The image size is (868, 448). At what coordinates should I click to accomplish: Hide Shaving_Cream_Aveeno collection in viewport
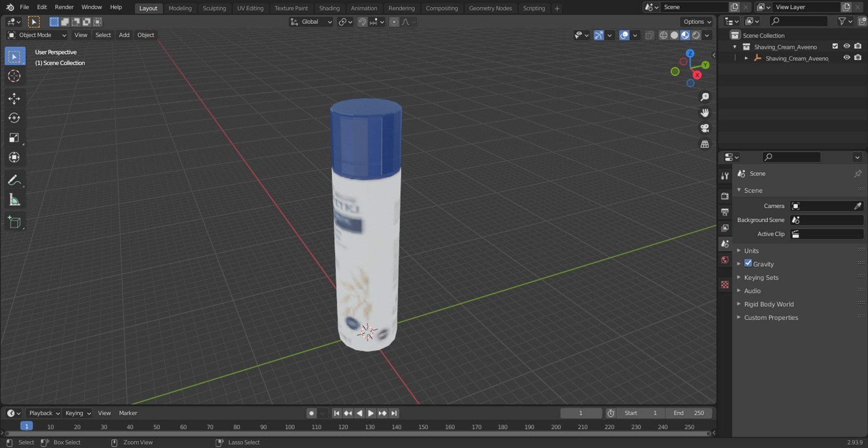(846, 46)
